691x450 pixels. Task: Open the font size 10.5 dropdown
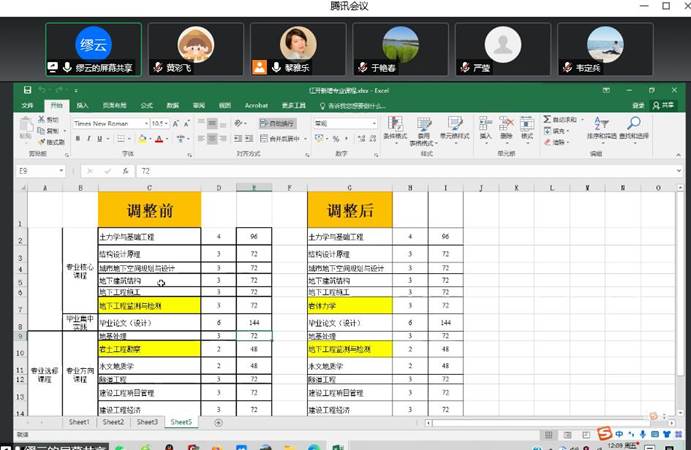click(166, 123)
